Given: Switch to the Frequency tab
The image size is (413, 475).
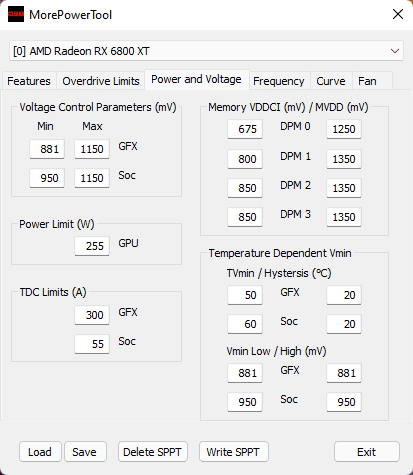Looking at the screenshot, I should coord(279,81).
